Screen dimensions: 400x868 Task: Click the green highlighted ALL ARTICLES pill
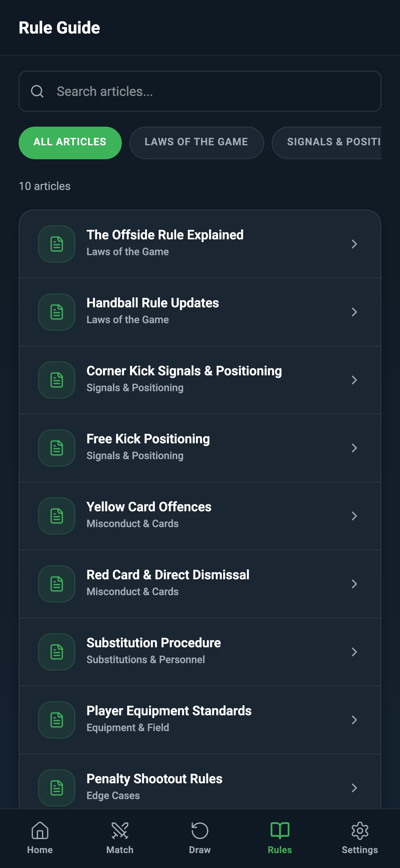(70, 142)
